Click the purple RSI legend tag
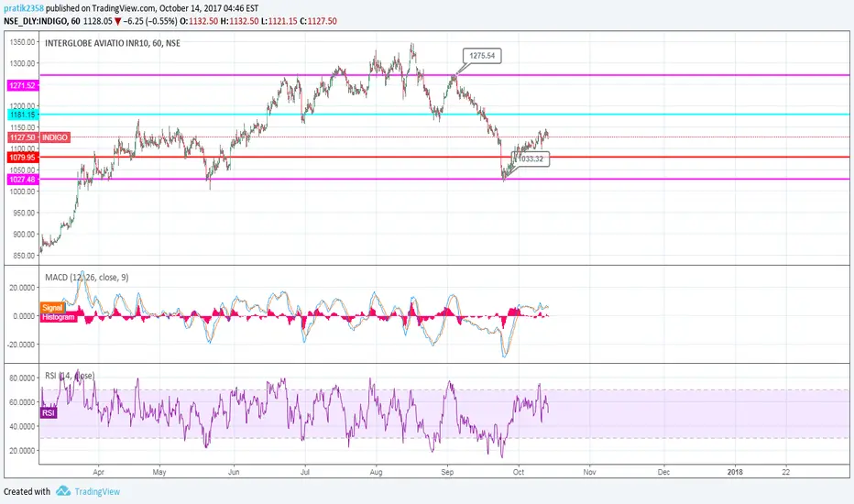 [49, 413]
